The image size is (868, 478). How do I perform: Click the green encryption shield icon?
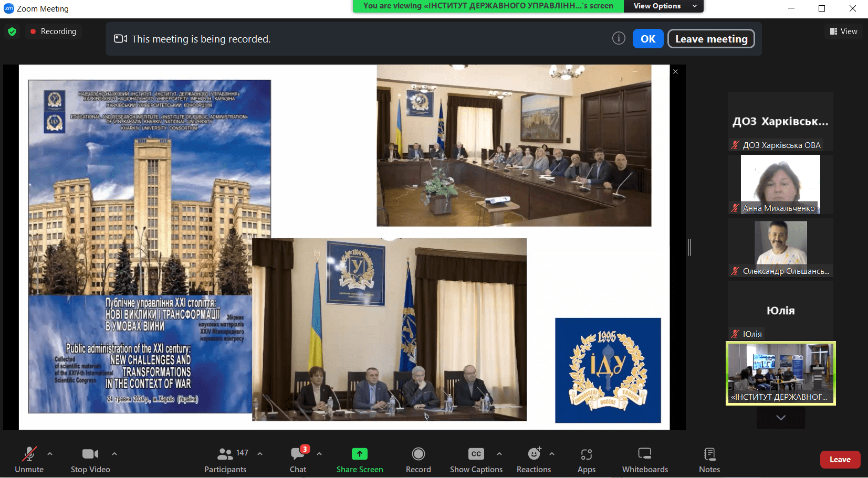pyautogui.click(x=12, y=31)
